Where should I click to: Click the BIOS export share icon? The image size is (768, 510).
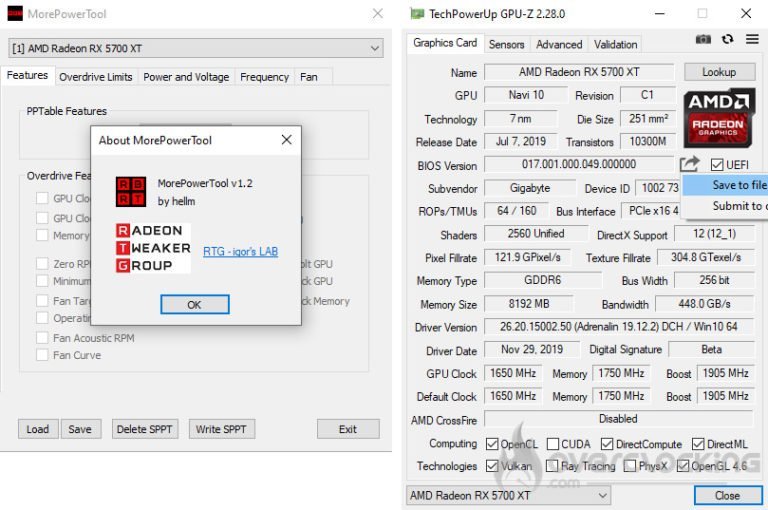pyautogui.click(x=690, y=164)
